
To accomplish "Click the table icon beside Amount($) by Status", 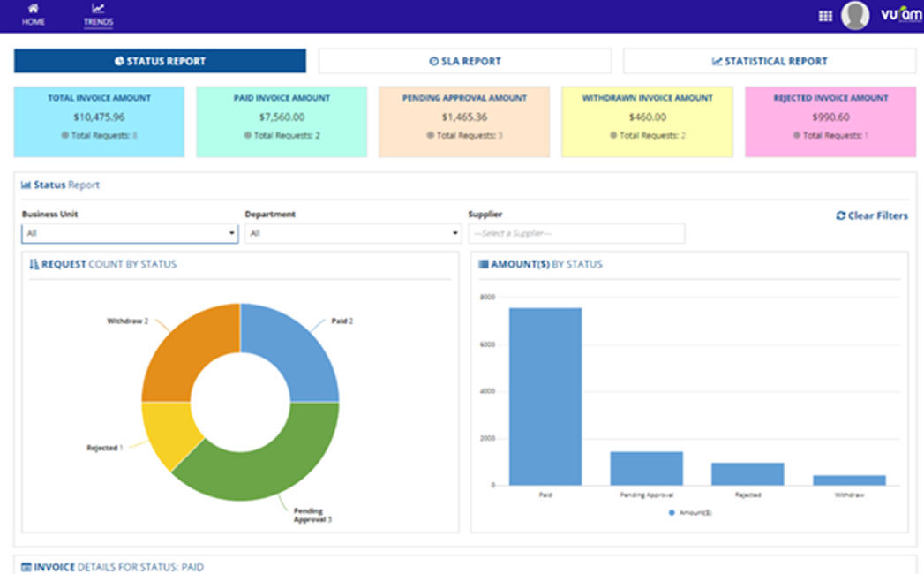I will click(x=482, y=263).
